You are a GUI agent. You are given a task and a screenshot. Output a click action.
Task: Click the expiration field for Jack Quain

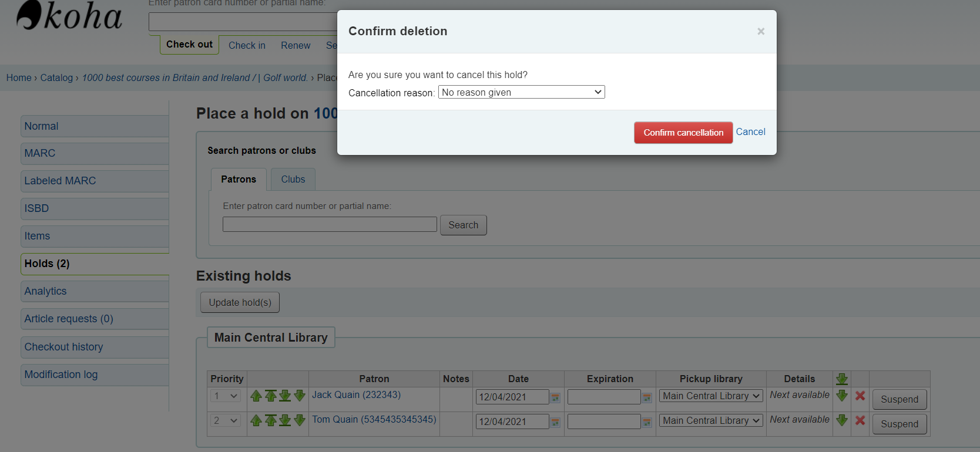tap(604, 397)
